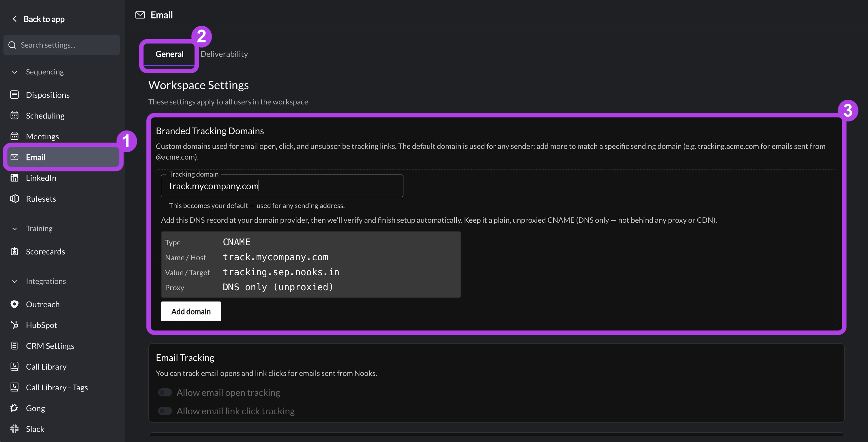The width and height of the screenshot is (868, 442).
Task: Click the track.mycompany.com host value in DNS record
Action: coord(276,257)
